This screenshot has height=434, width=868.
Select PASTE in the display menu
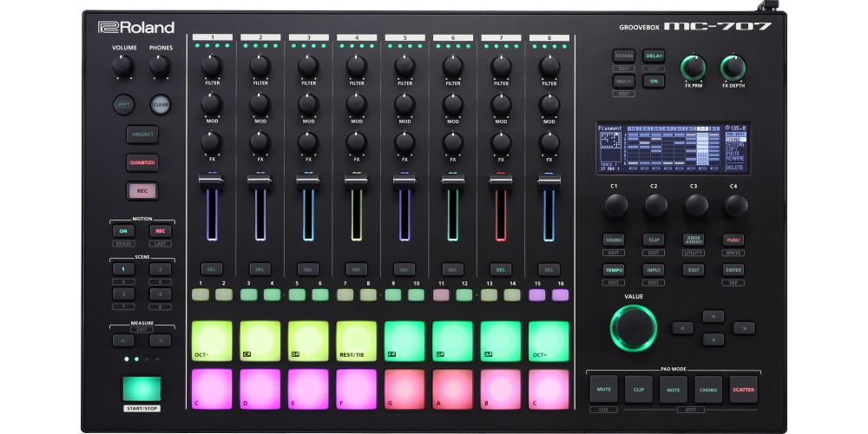[x=733, y=155]
